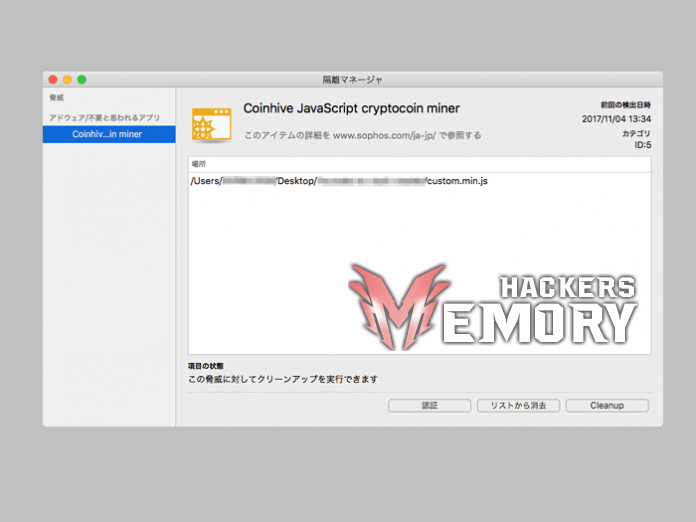
Task: Click the Cleanup button
Action: click(x=607, y=405)
